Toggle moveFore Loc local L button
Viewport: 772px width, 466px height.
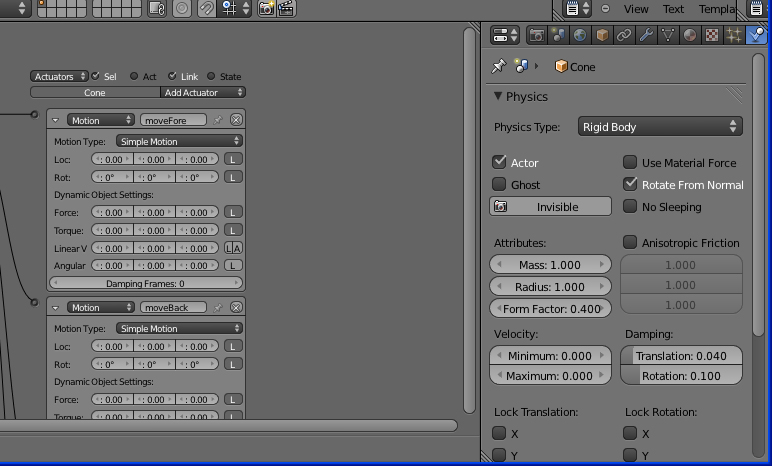pyautogui.click(x=233, y=159)
